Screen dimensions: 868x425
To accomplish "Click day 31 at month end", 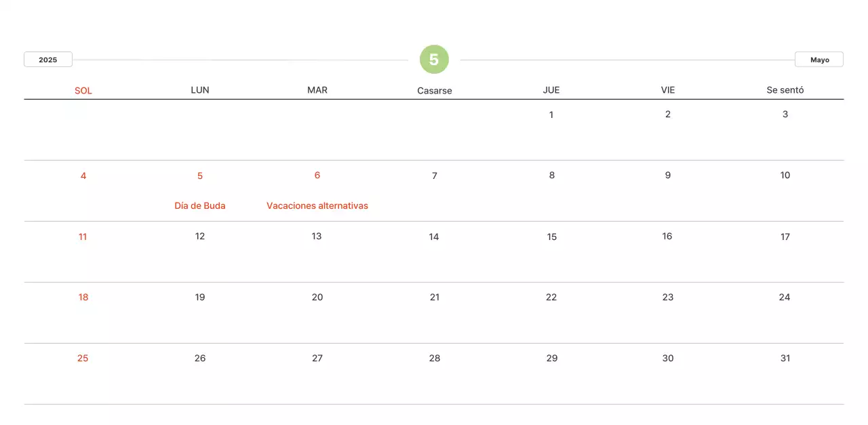I will tap(785, 358).
